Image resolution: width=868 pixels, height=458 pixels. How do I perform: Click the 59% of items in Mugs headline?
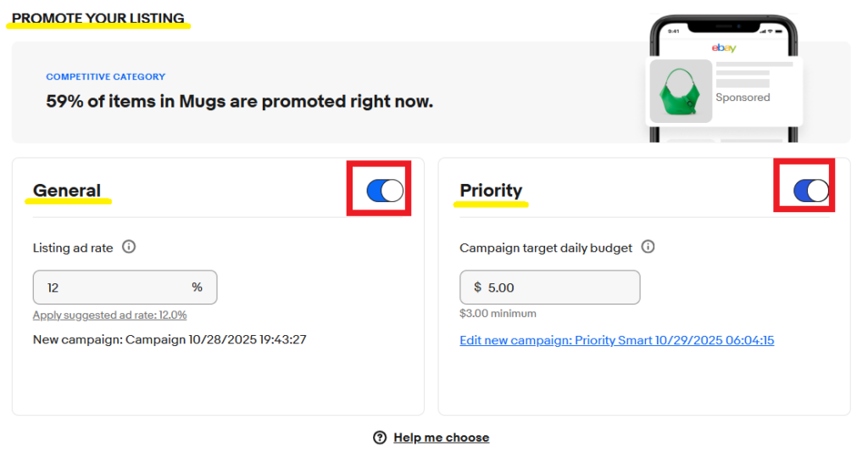click(x=239, y=102)
